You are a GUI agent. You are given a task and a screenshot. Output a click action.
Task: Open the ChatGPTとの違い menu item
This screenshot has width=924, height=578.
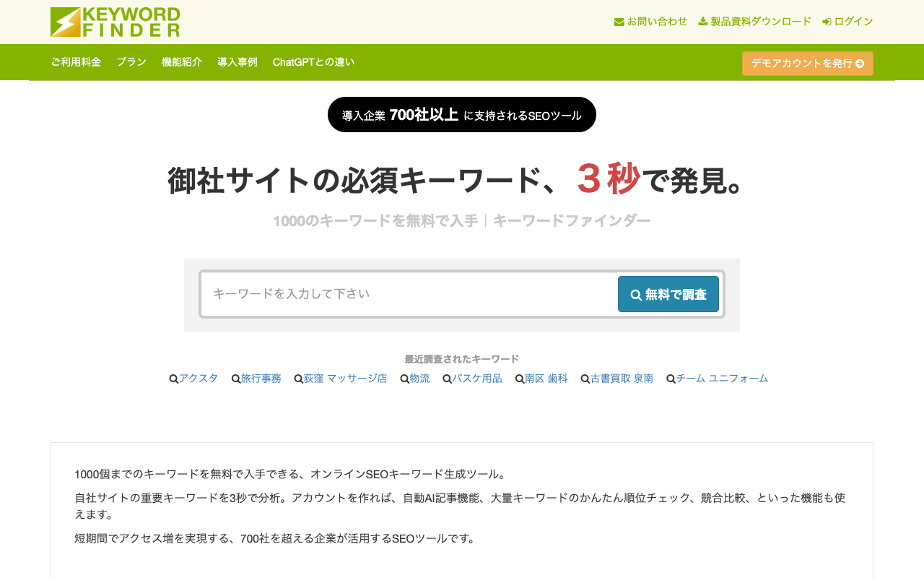tap(313, 62)
